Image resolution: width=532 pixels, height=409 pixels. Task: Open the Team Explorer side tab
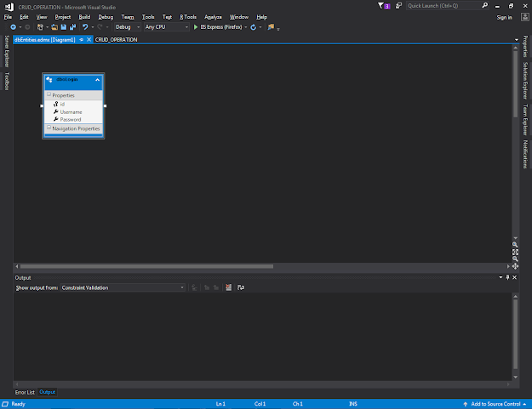coord(525,120)
